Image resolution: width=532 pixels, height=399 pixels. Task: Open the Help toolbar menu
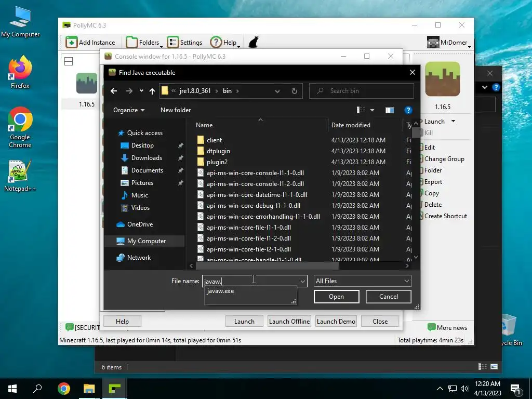[x=225, y=43]
